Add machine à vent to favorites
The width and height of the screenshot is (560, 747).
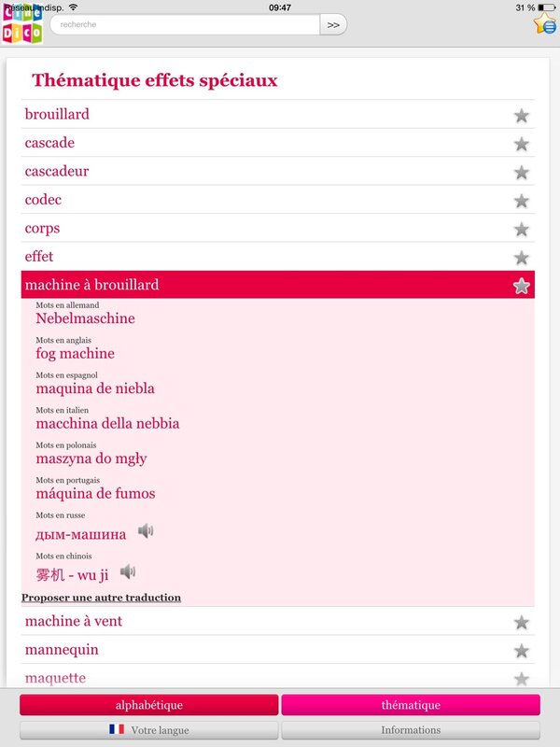pos(522,622)
